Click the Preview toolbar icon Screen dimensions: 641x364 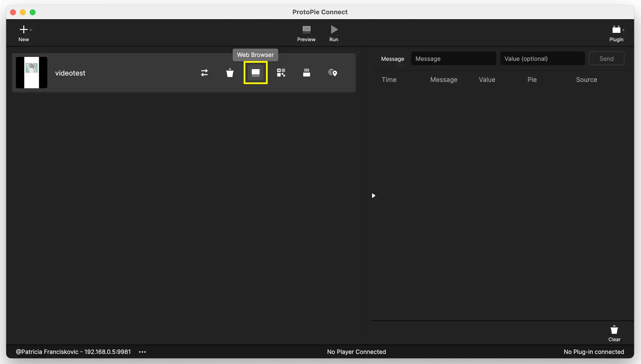(306, 33)
